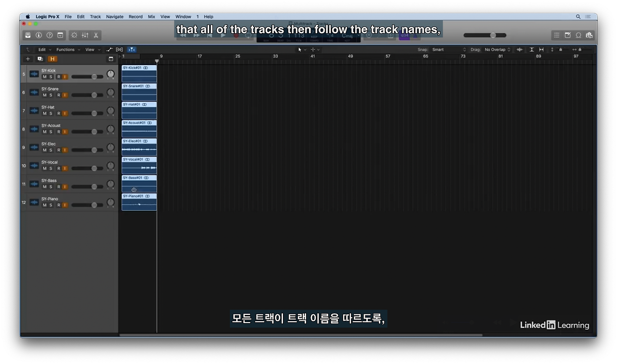Open the Drag No Overlap dropdown

pyautogui.click(x=497, y=50)
